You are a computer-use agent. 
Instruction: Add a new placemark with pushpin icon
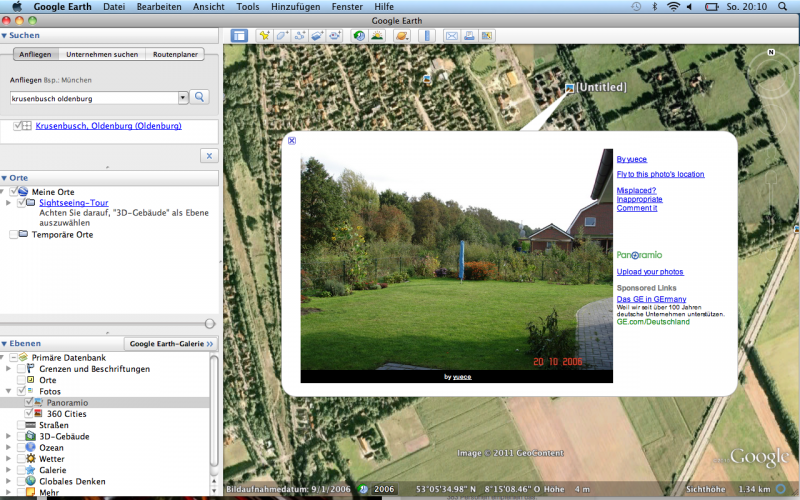pyautogui.click(x=265, y=36)
